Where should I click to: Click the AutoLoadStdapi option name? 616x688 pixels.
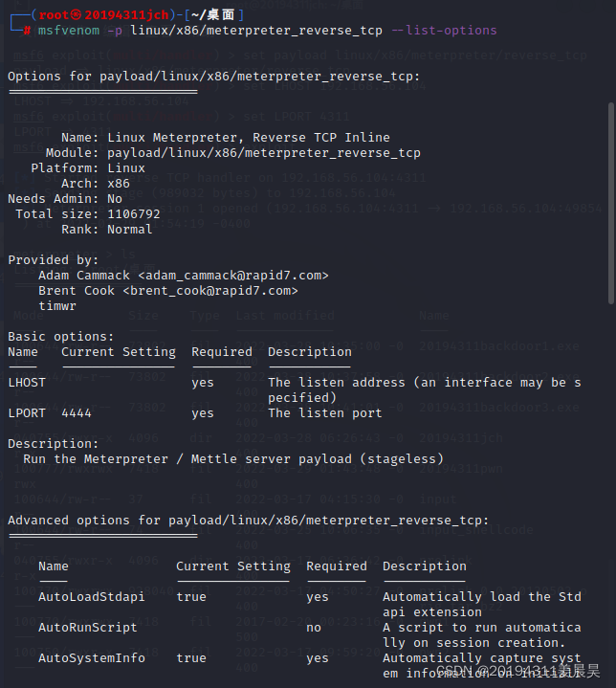click(92, 597)
